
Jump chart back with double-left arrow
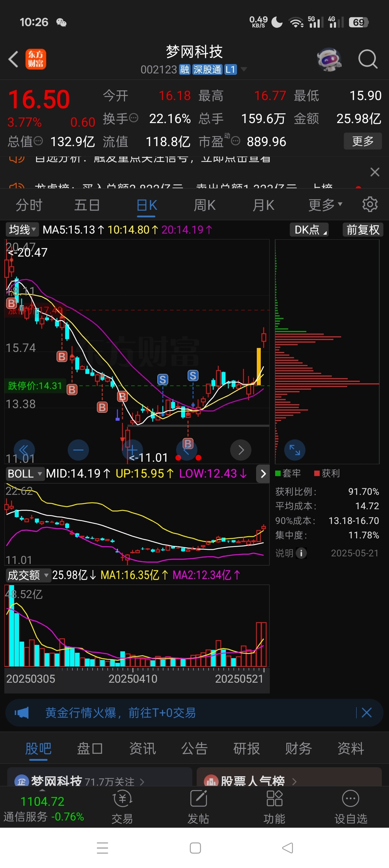(x=24, y=450)
